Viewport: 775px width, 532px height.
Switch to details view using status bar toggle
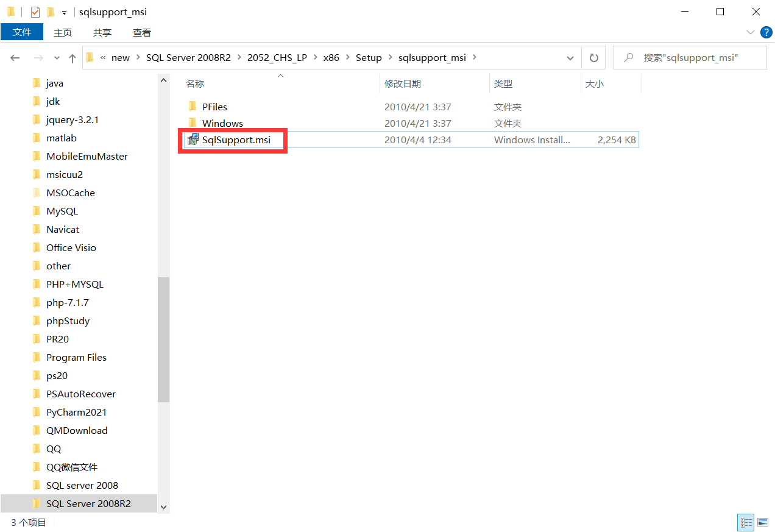tap(746, 522)
